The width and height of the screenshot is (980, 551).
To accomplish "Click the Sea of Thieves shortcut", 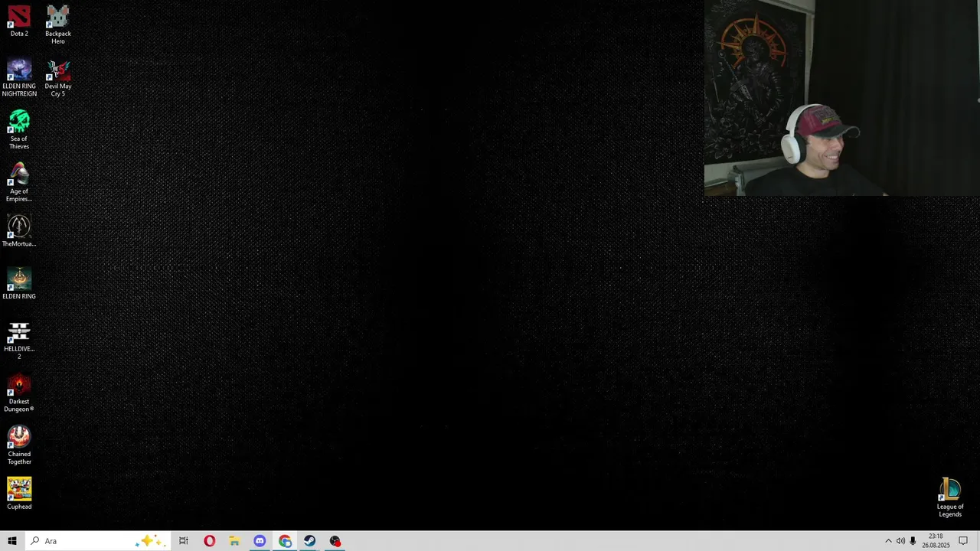I will 19,130.
